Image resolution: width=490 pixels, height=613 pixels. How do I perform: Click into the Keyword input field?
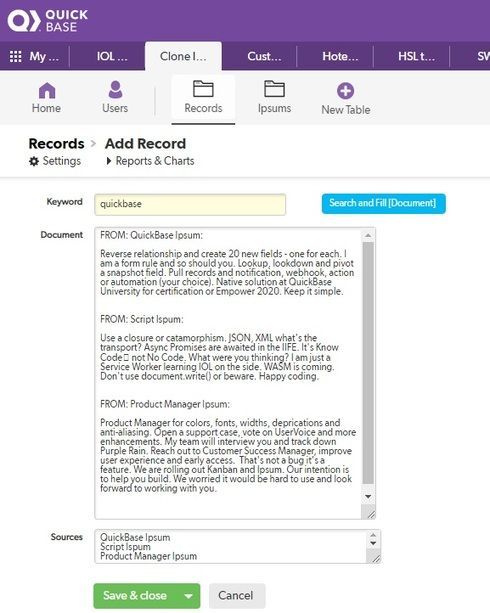(x=190, y=204)
